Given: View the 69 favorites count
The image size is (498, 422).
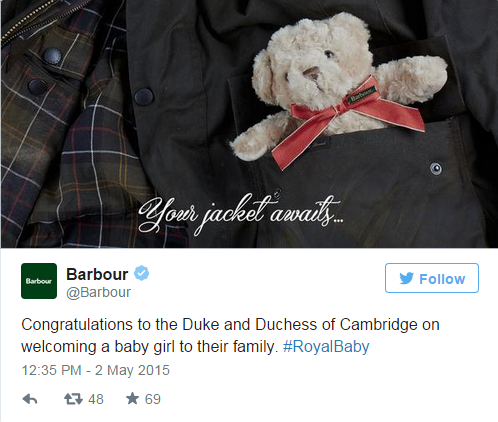Looking at the screenshot, I should pyautogui.click(x=153, y=399).
